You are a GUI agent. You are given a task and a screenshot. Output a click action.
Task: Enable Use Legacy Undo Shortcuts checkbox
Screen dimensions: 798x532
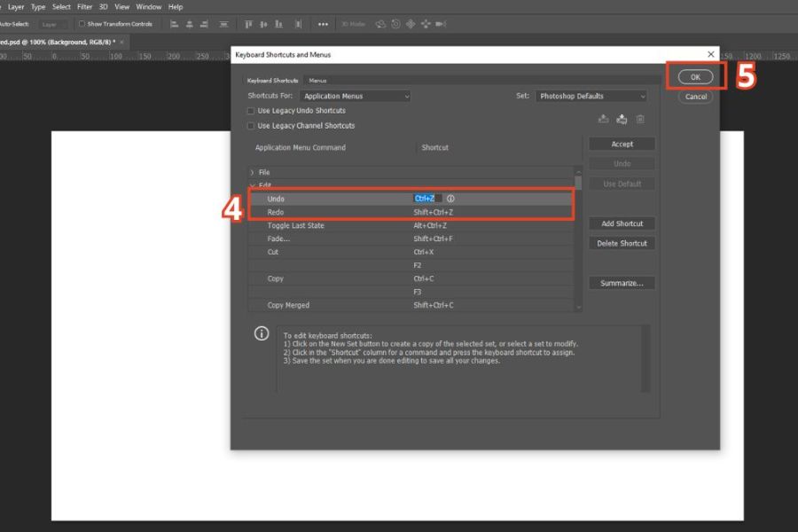tap(251, 111)
